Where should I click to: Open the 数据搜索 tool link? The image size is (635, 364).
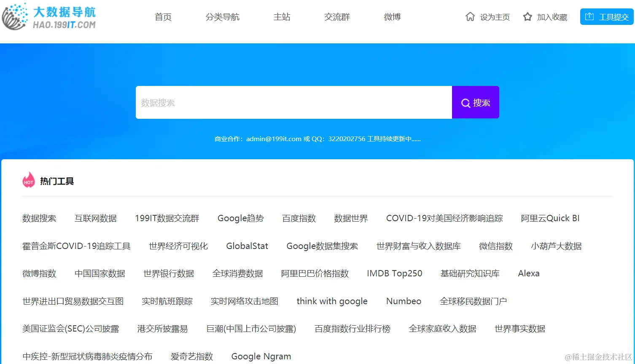[x=39, y=218]
